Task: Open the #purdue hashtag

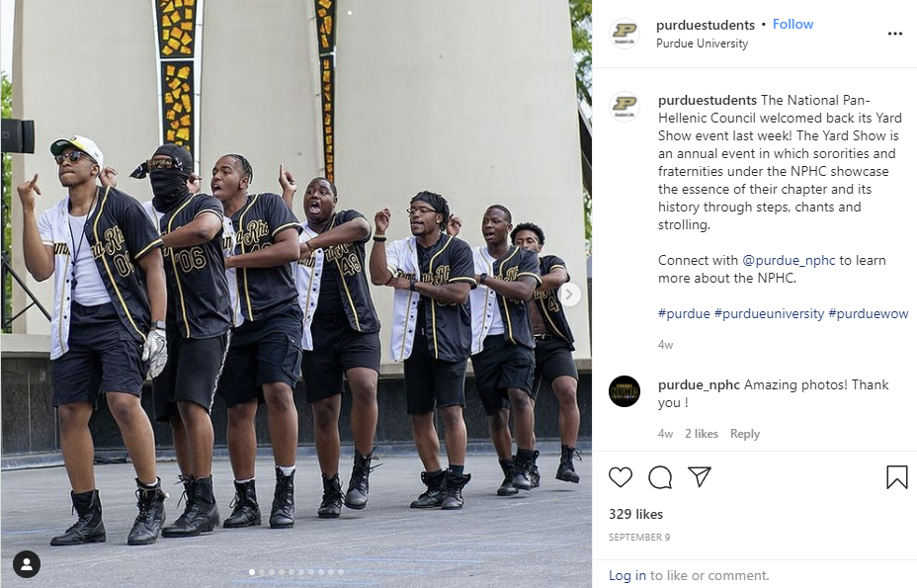Action: coord(684,313)
